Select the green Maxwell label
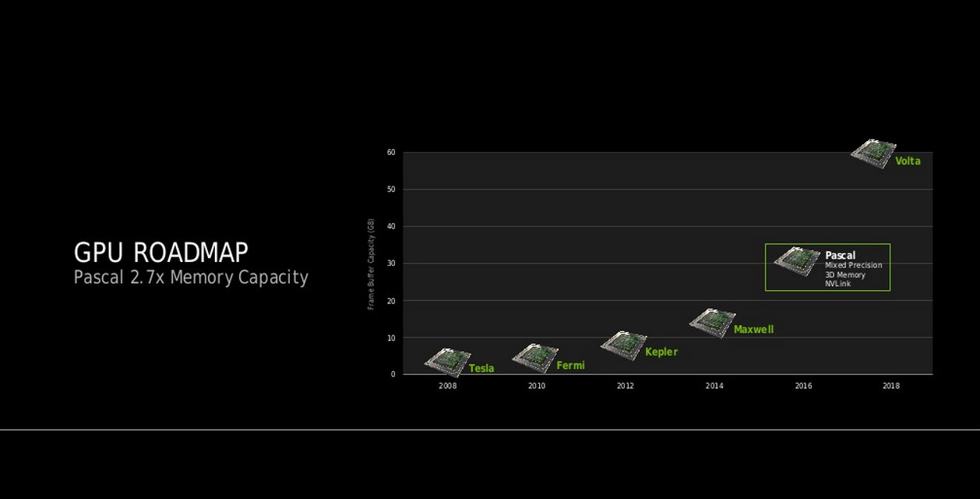 753,329
